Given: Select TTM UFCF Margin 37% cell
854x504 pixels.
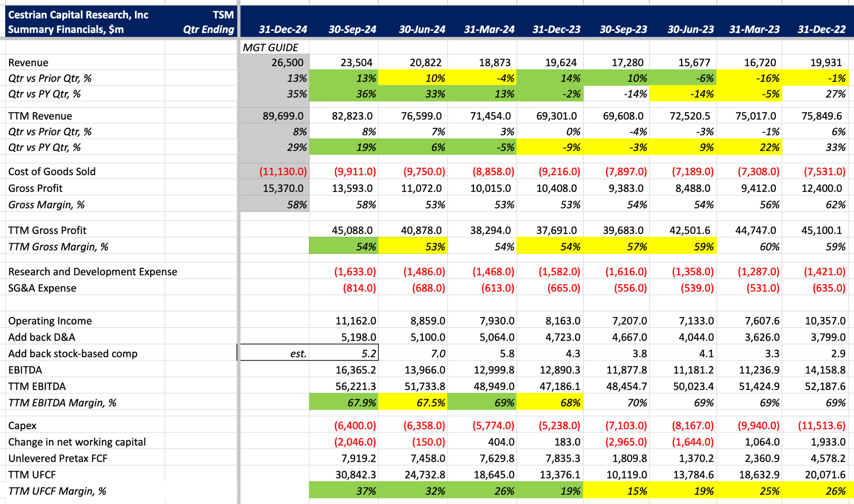Looking at the screenshot, I should pyautogui.click(x=366, y=491).
